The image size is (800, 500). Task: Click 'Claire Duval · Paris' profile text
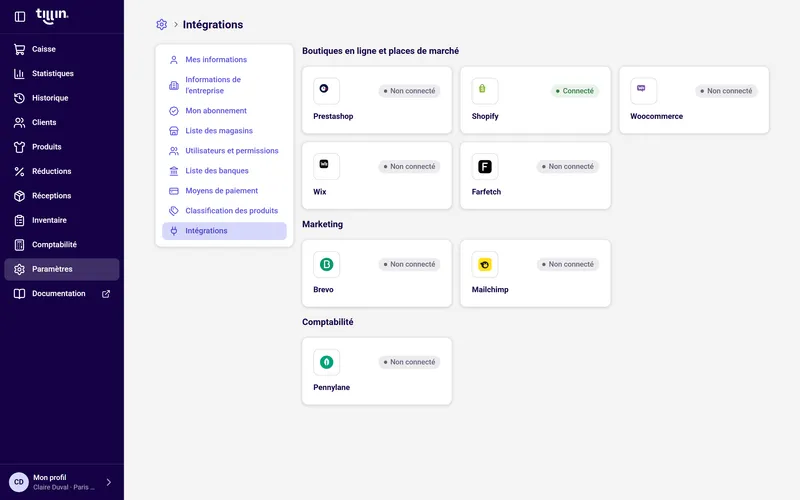point(64,487)
